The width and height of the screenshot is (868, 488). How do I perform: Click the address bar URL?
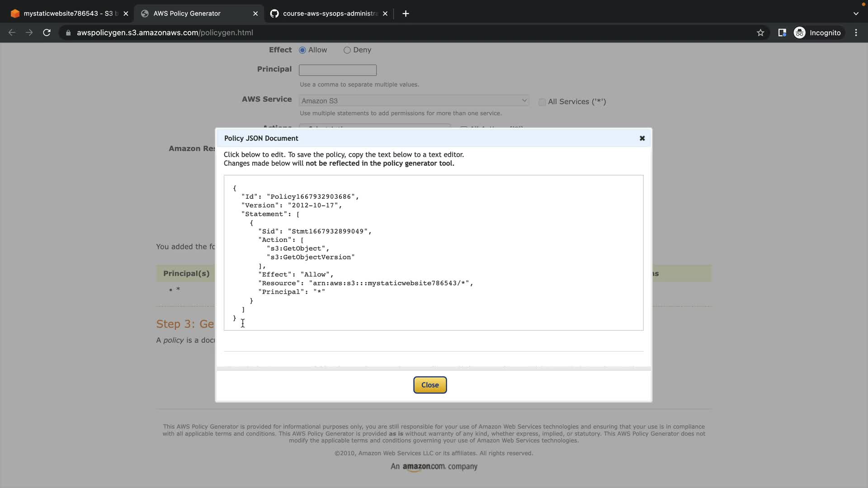point(165,33)
